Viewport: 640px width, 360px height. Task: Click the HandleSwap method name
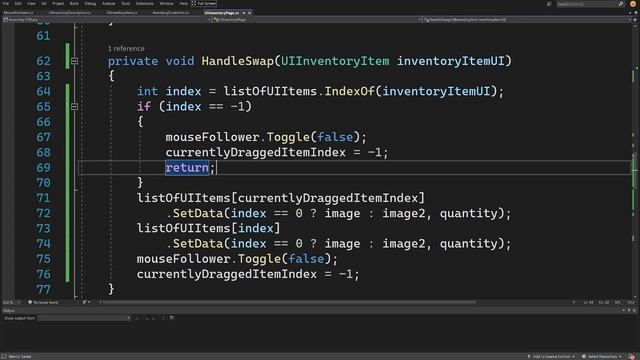point(237,61)
